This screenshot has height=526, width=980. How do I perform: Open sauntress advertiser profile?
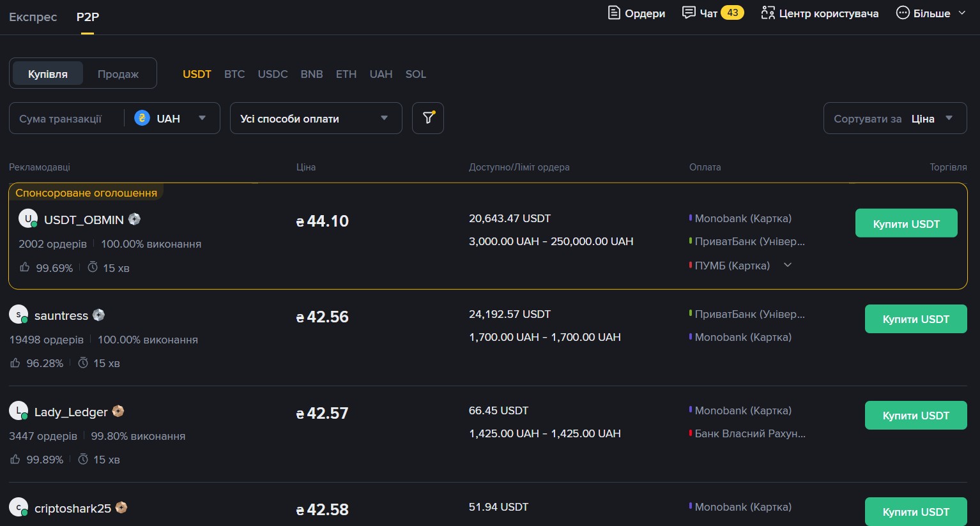(61, 315)
